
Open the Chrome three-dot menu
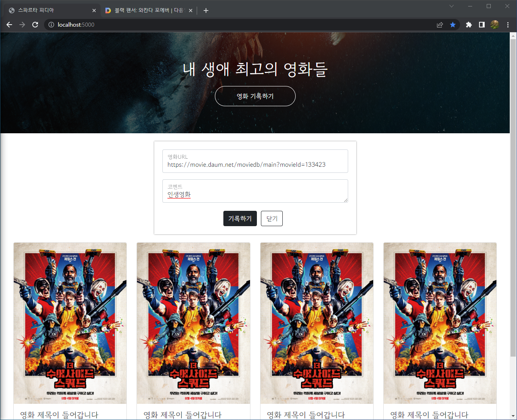(x=508, y=25)
